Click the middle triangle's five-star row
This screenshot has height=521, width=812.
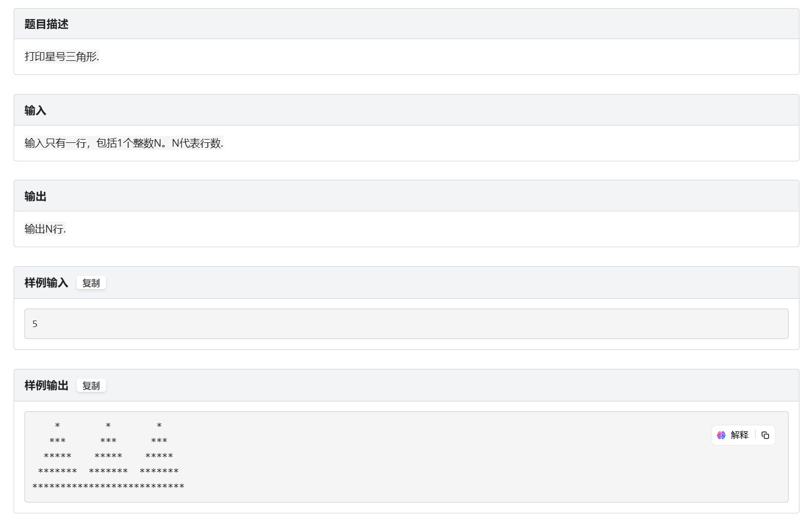(108, 456)
